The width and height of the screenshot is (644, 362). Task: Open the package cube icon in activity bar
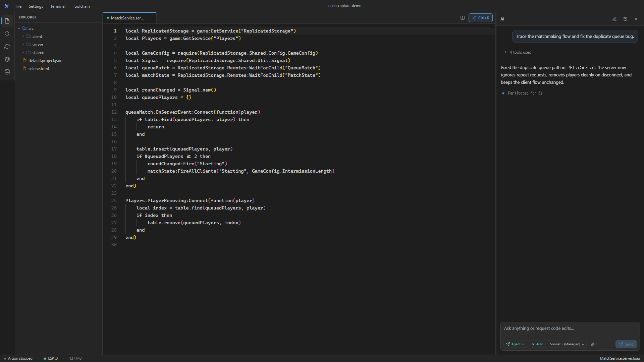tap(7, 59)
